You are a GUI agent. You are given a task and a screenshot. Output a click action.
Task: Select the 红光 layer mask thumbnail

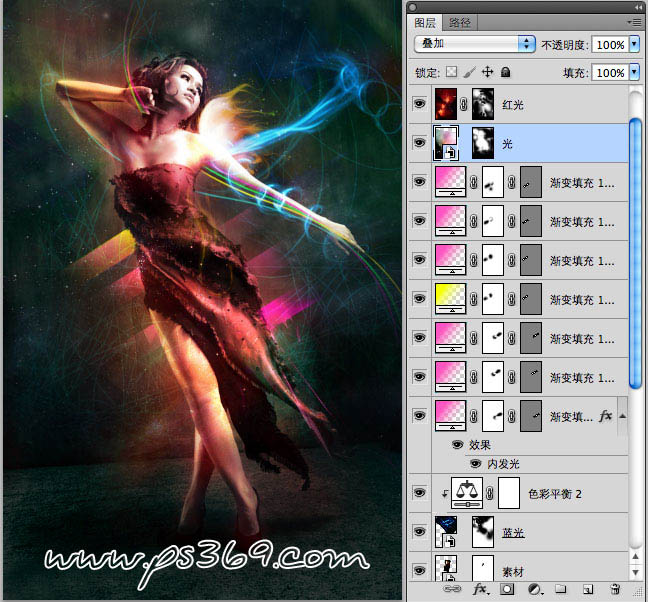coord(483,104)
